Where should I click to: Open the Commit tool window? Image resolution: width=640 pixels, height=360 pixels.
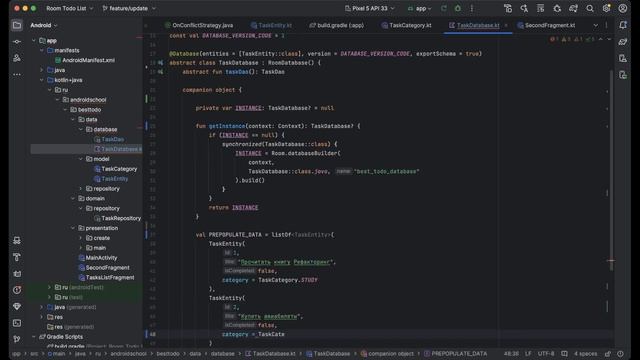click(x=17, y=42)
